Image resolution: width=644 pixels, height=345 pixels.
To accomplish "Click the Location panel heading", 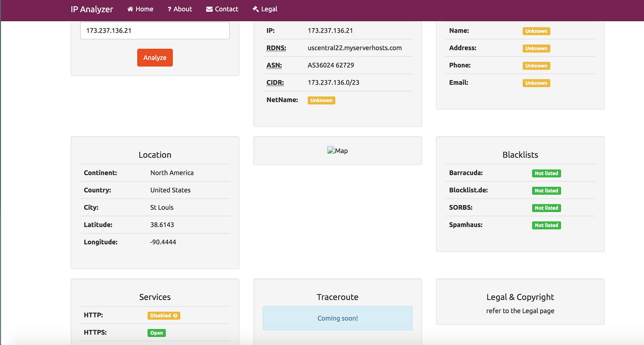I will point(155,155).
